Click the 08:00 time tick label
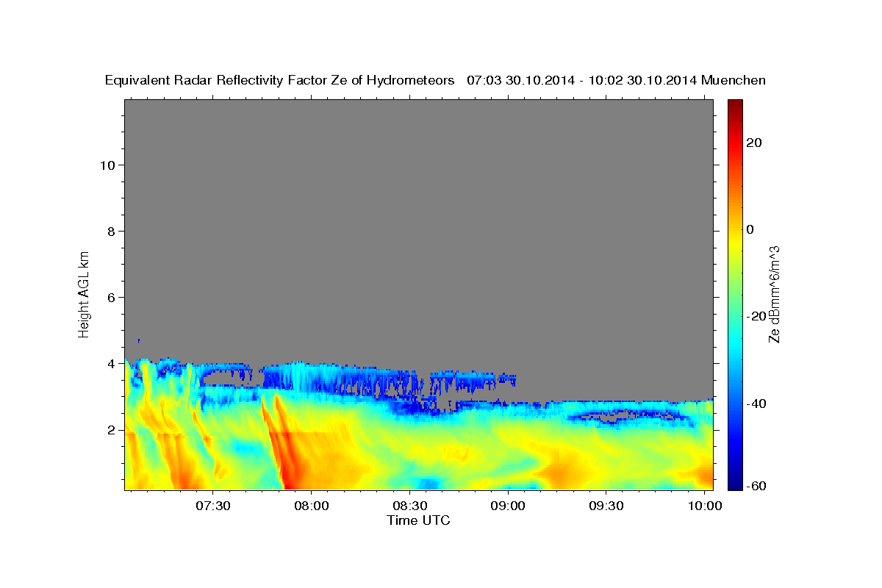 pos(311,506)
